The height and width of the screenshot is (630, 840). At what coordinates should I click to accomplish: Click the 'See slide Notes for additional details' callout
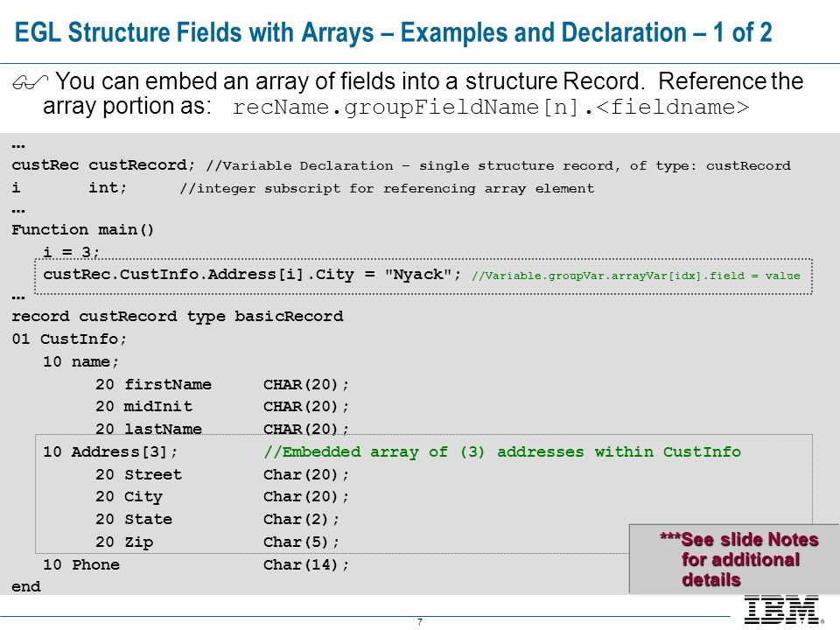733,559
